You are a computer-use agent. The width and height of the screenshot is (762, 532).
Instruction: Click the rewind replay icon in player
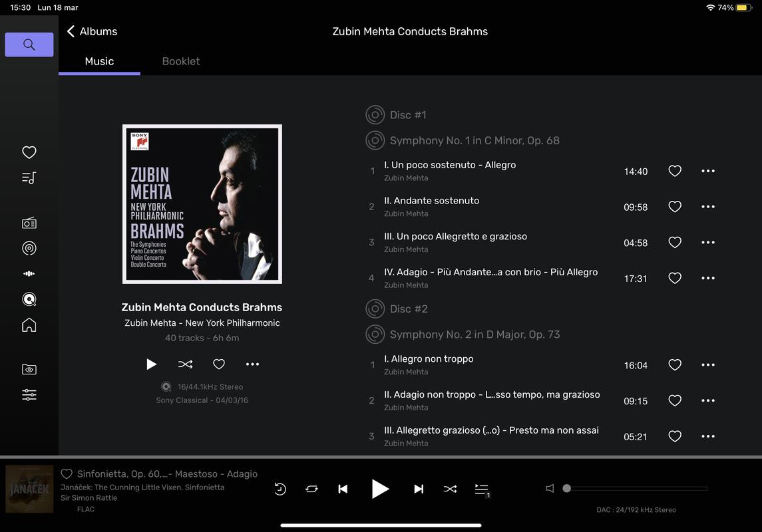(280, 489)
